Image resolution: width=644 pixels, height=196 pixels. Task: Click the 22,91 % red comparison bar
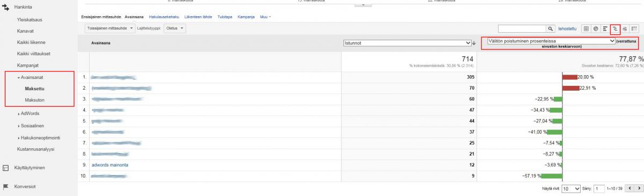pyautogui.click(x=570, y=88)
